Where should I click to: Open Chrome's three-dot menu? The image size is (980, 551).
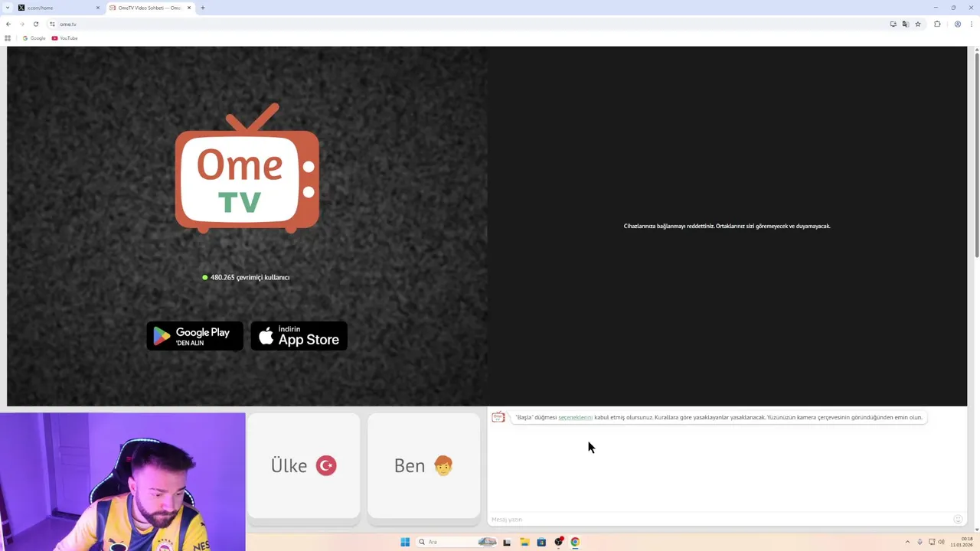coord(972,24)
